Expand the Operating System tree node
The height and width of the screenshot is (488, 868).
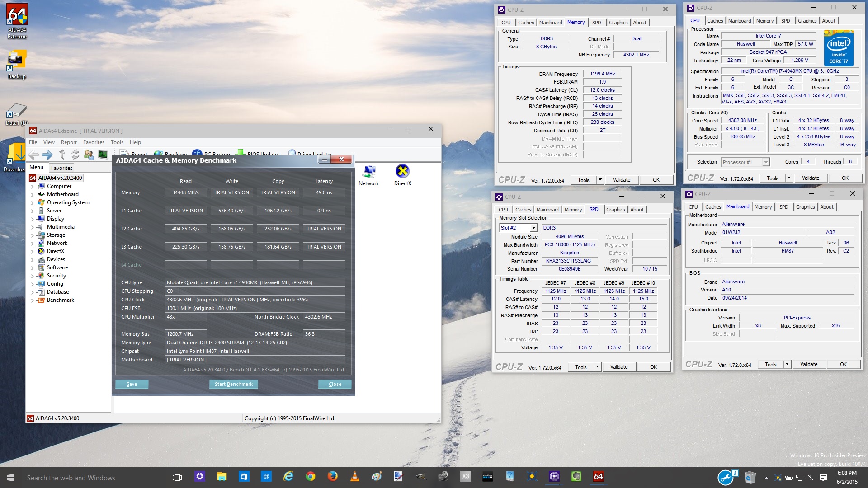click(x=33, y=202)
